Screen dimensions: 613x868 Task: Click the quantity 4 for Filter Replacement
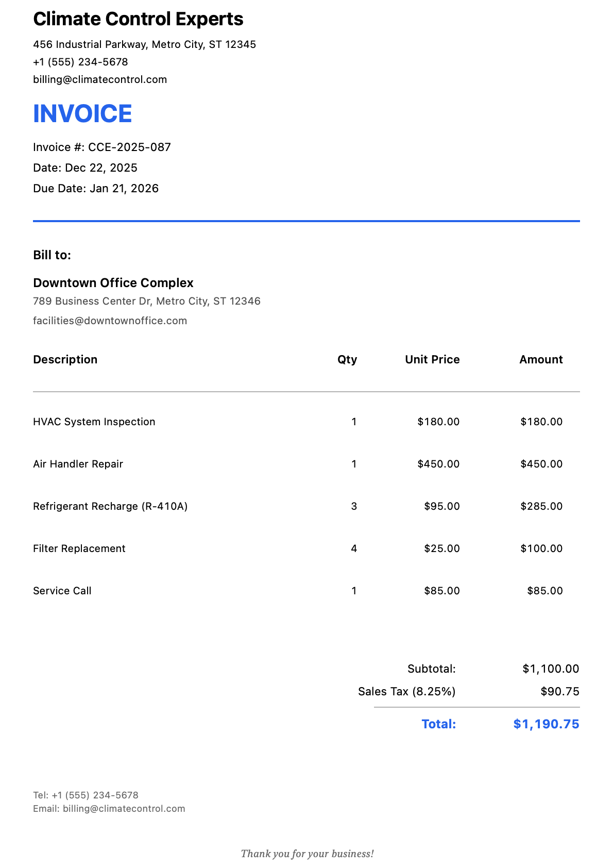tap(354, 548)
